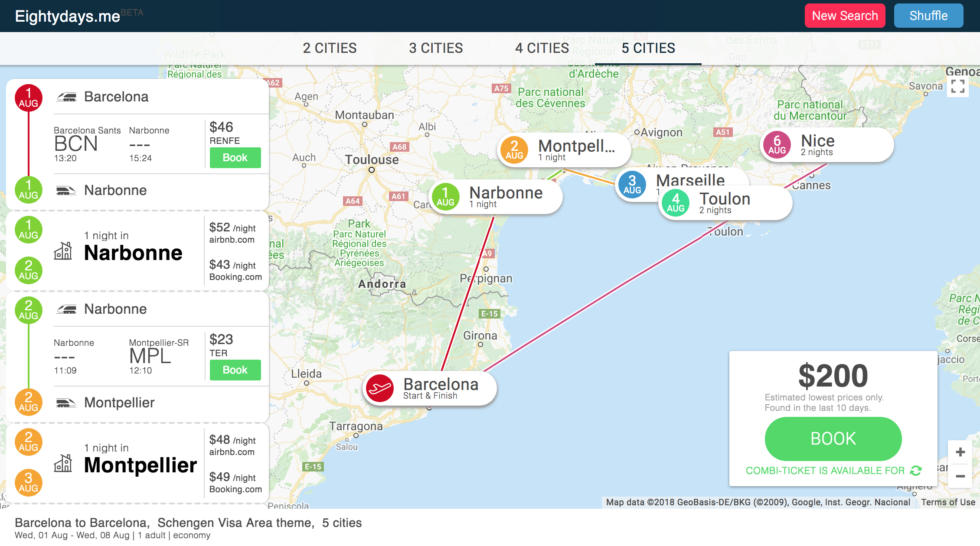Click the pink 6 AUG badge on Nice marker
This screenshot has width=980, height=546.
click(777, 145)
